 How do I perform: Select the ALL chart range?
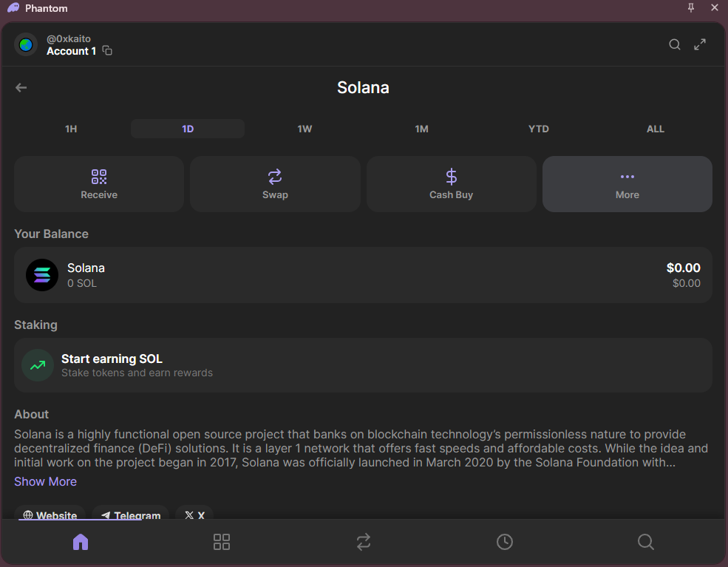[656, 129]
